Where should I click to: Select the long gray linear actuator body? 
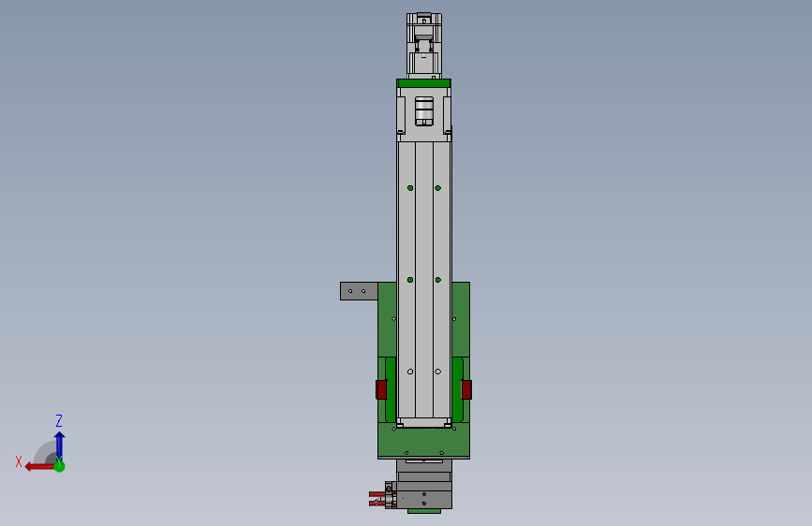tap(424, 282)
